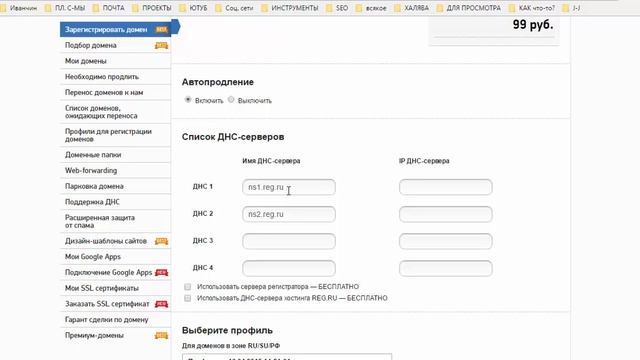Screen dimensions: 640x360
Task: Select the Включить autorenewal radio button
Action: pyautogui.click(x=188, y=100)
